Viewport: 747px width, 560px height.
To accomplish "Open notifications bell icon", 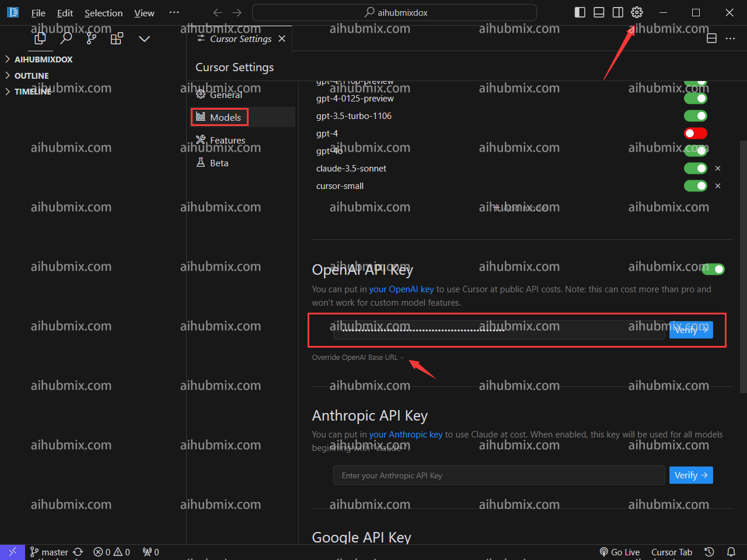I will pyautogui.click(x=731, y=552).
